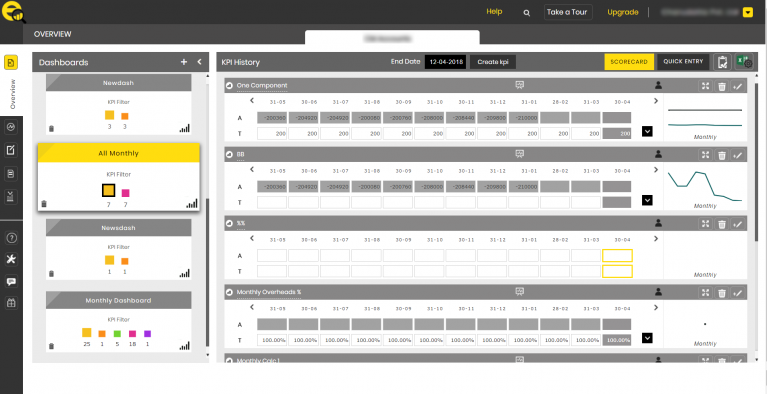Select green KPI filter swatch in Monthly Dashboard
The image size is (767, 394).
[117, 334]
